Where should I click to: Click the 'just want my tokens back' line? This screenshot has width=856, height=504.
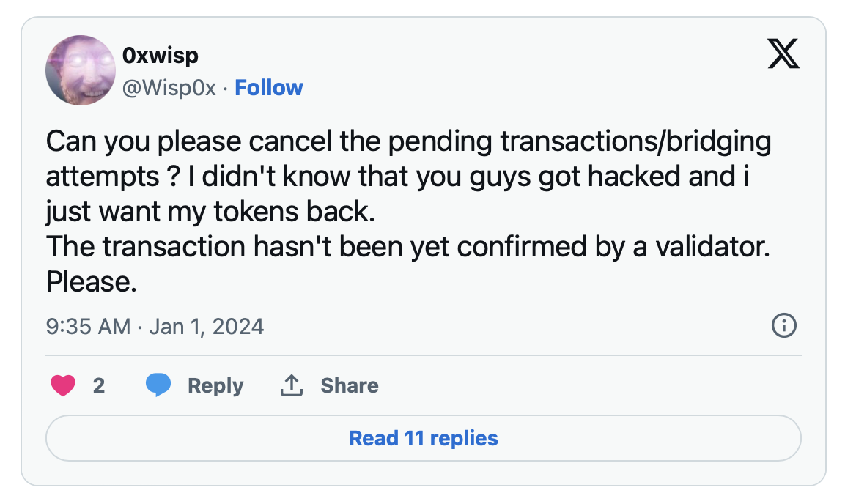(x=210, y=212)
